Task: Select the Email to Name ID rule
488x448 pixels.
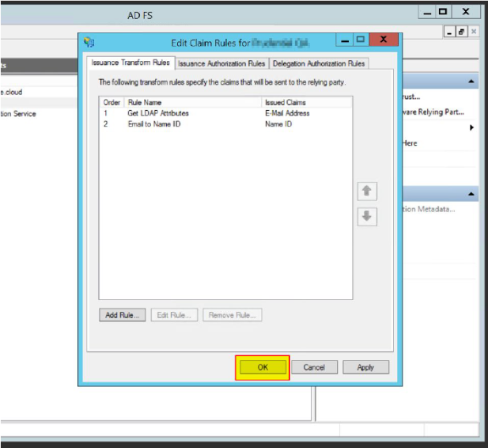Action: click(155, 124)
